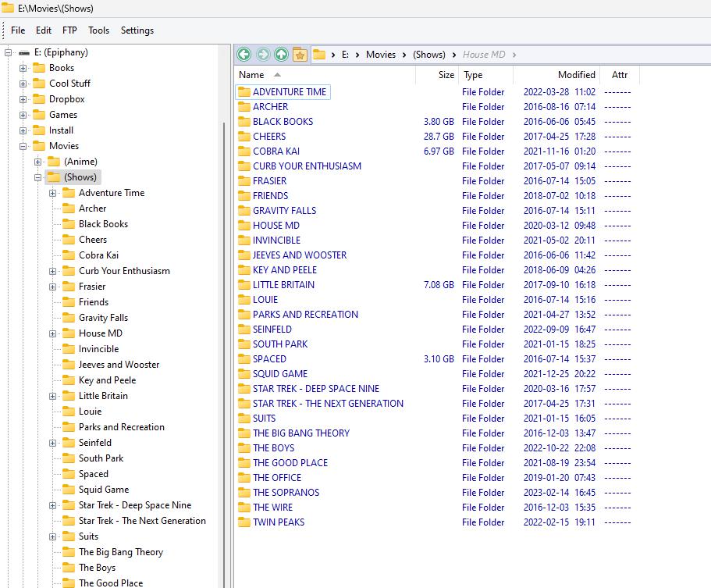The height and width of the screenshot is (588, 711).
Task: Click Movies in the breadcrumb path
Action: coord(381,55)
